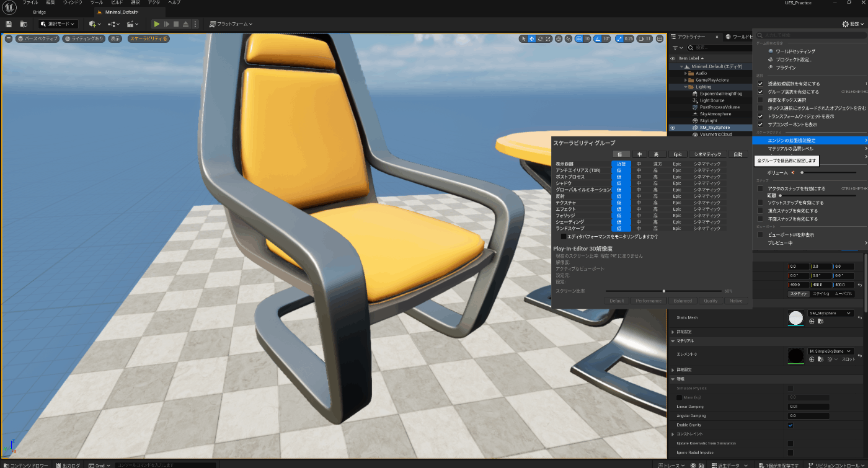This screenshot has height=468, width=868.
Task: Uncheck Enable Gravity checkbox
Action: (x=790, y=425)
